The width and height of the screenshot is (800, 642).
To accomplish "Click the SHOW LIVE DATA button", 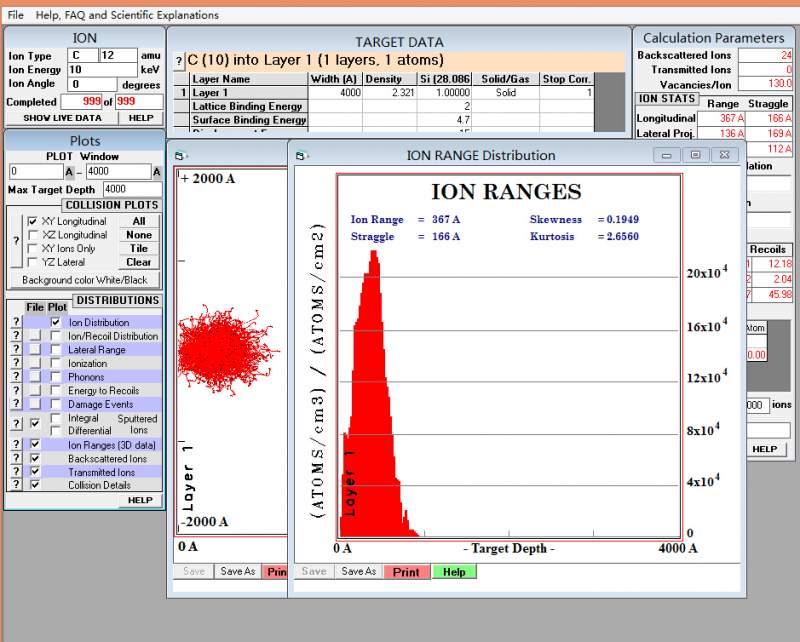I will pyautogui.click(x=62, y=118).
